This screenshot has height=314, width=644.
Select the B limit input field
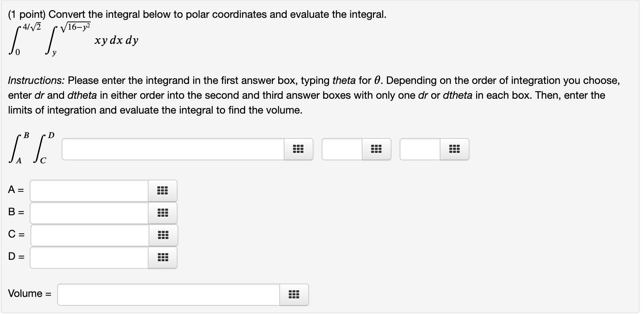tap(89, 213)
